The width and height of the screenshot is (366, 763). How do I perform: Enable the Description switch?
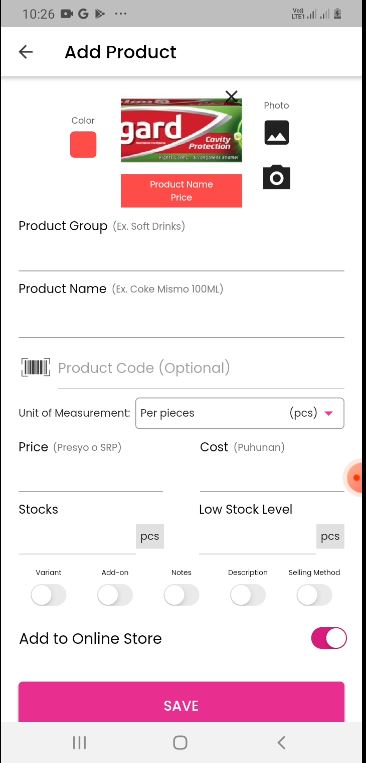(x=248, y=595)
